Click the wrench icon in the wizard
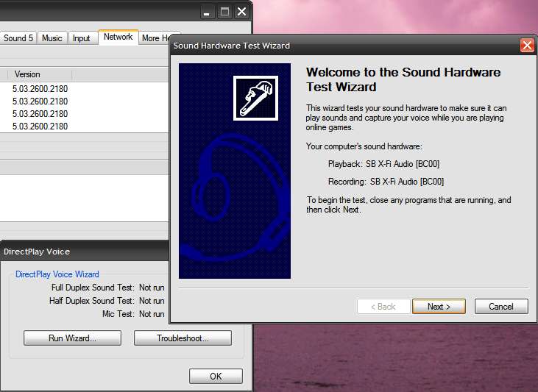The image size is (538, 392). [x=255, y=98]
